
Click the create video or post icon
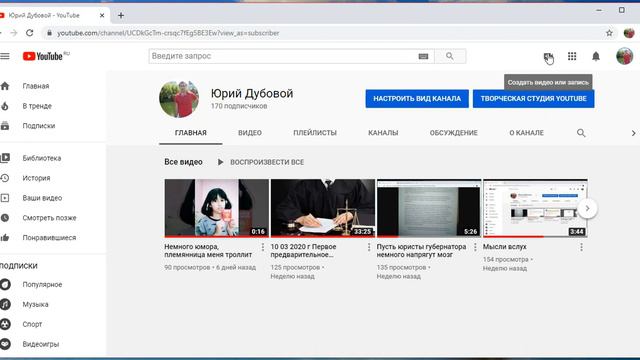coord(548,57)
